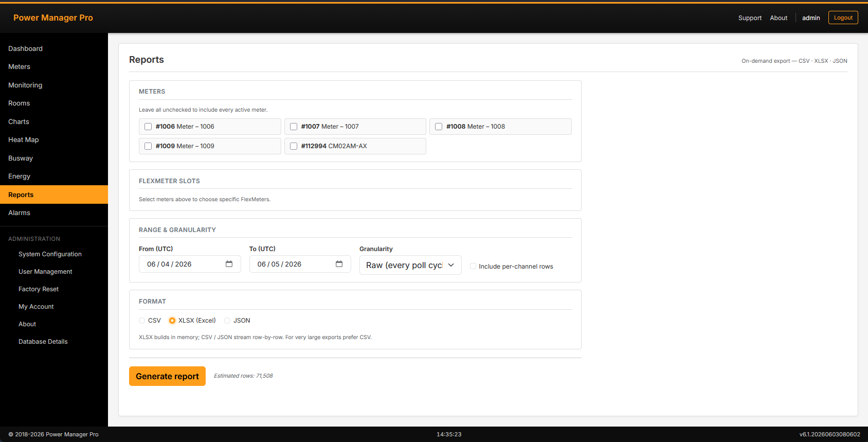This screenshot has height=442, width=868.
Task: Click the Estimated rows: 71,508 text
Action: (243, 376)
